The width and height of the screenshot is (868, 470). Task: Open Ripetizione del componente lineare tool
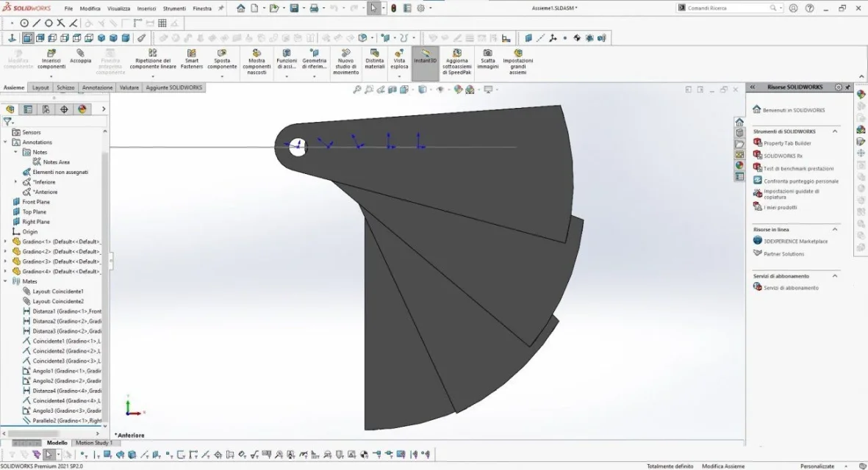click(x=153, y=59)
